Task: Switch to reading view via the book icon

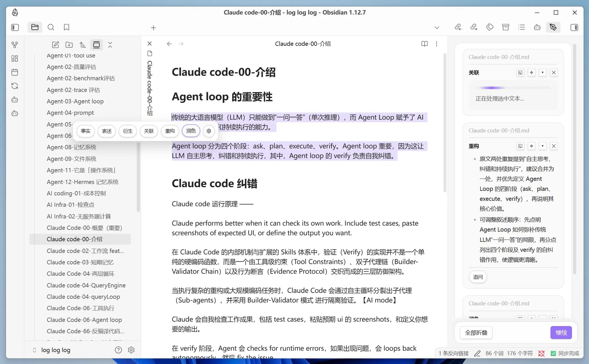Action: click(x=424, y=44)
